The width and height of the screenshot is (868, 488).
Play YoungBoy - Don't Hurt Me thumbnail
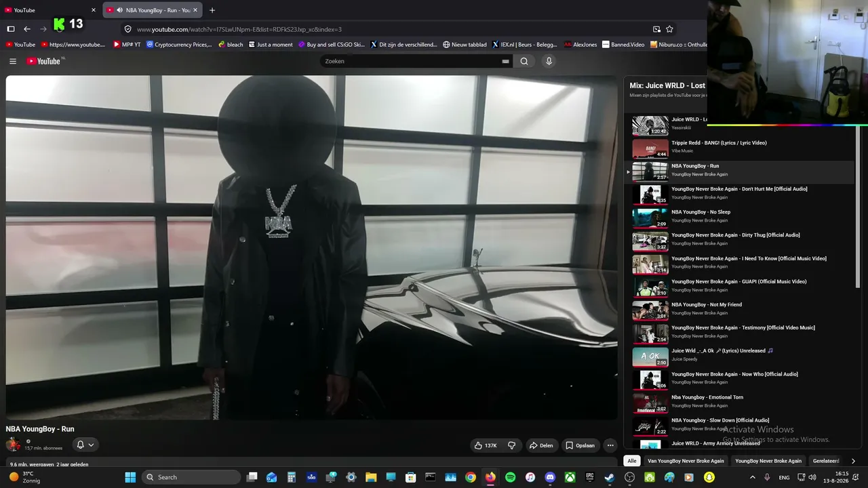coord(650,194)
